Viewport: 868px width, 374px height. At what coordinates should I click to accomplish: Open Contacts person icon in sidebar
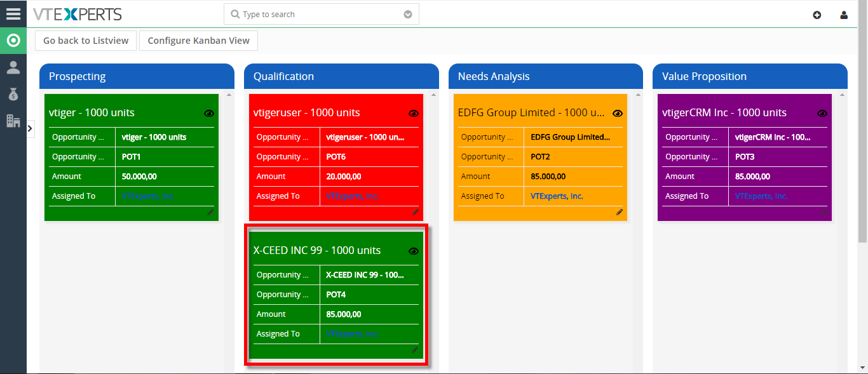(x=13, y=67)
